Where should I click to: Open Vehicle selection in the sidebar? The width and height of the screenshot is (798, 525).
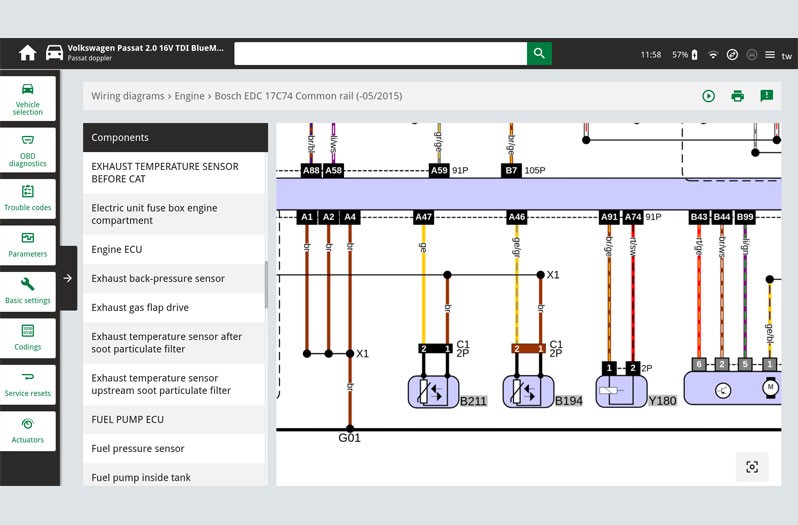pos(28,99)
